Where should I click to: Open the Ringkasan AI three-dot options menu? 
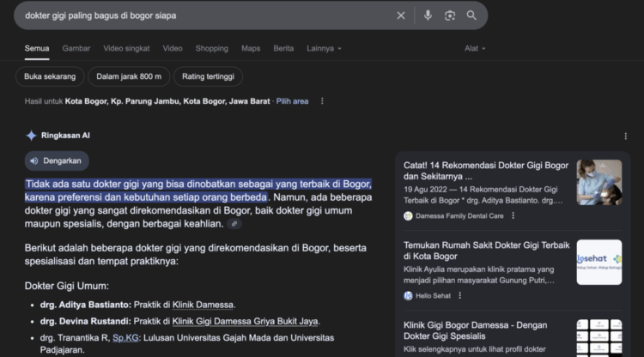click(x=625, y=136)
